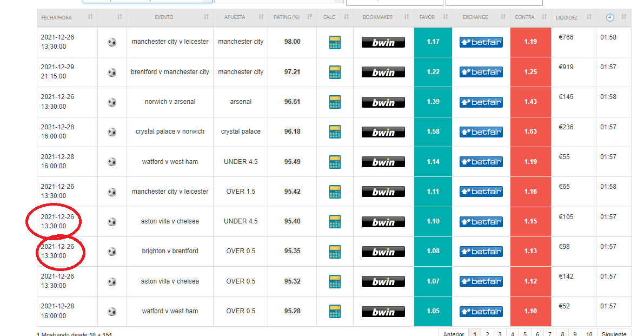644x336 pixels.
Task: Click betfair logo in aston villa v chelsea UNDER 4.5 row
Action: [481, 222]
